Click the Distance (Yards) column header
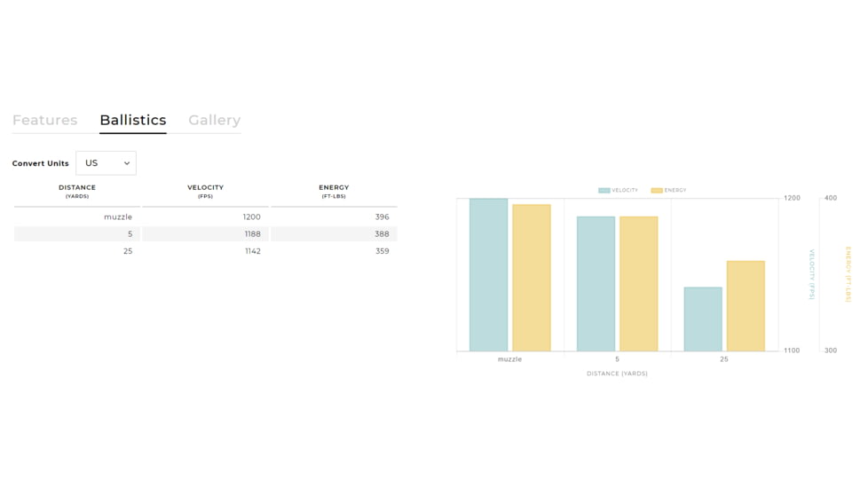 77,191
